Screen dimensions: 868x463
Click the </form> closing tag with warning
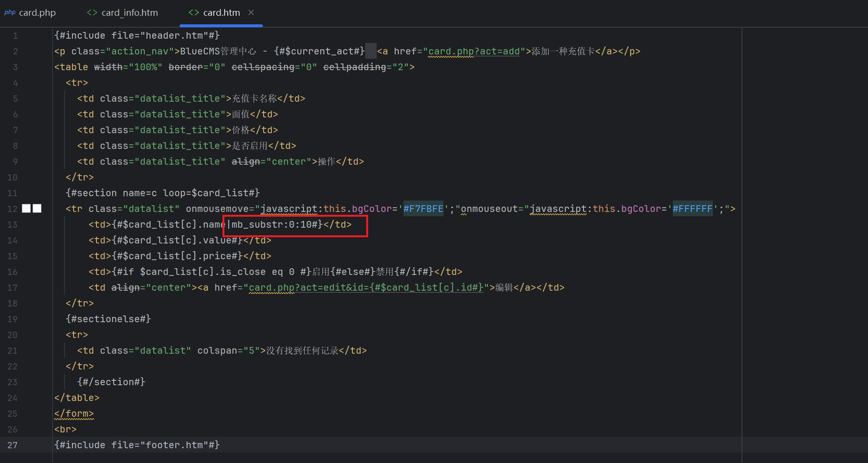point(74,413)
